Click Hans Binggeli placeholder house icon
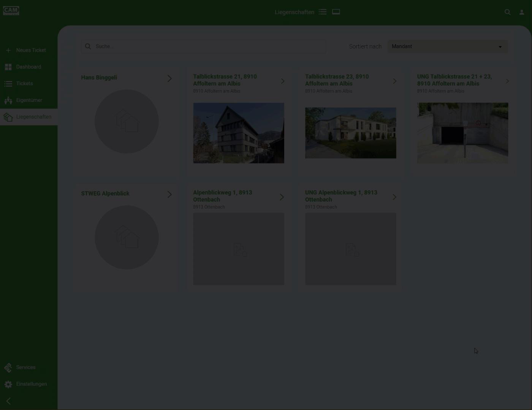532x410 pixels. point(127,121)
